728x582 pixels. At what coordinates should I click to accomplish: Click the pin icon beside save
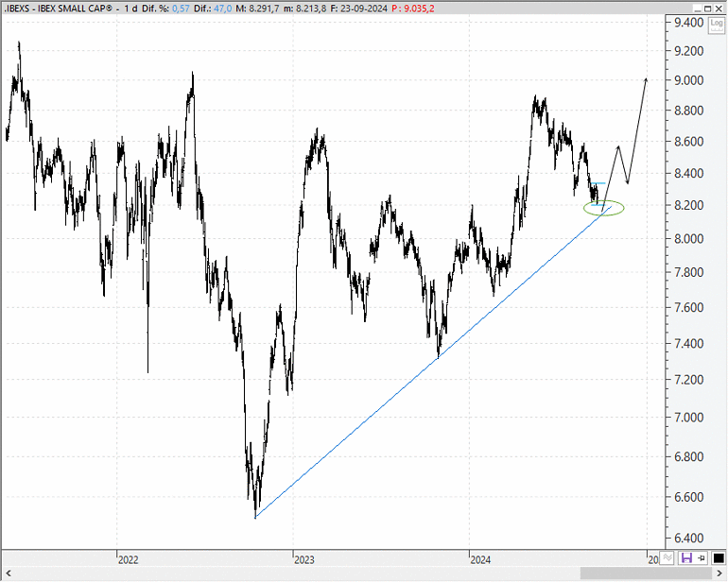click(x=702, y=557)
